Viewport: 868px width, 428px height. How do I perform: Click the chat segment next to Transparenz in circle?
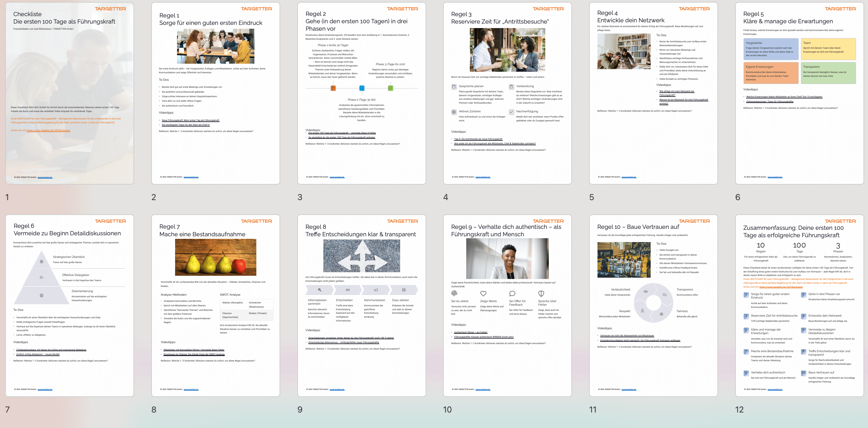(665, 294)
